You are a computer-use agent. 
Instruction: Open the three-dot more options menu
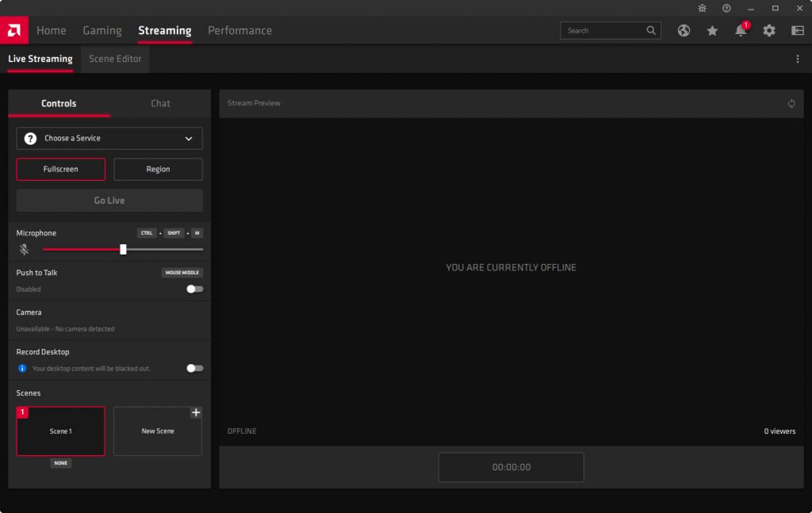point(798,59)
